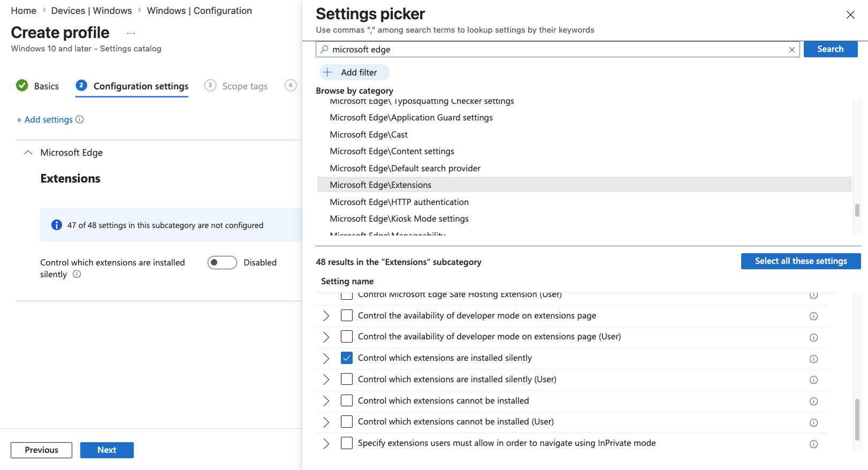Click the Setting name column header
The height and width of the screenshot is (470, 868).
pos(347,282)
